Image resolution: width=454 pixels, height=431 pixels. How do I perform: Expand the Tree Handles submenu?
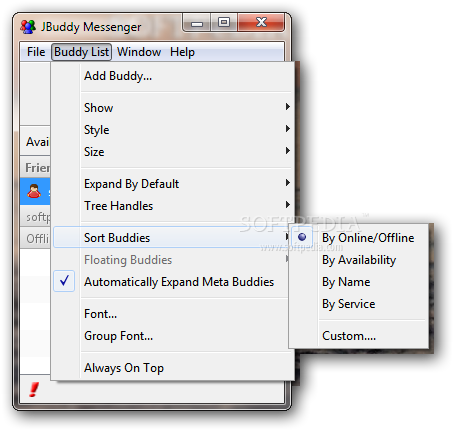173,206
